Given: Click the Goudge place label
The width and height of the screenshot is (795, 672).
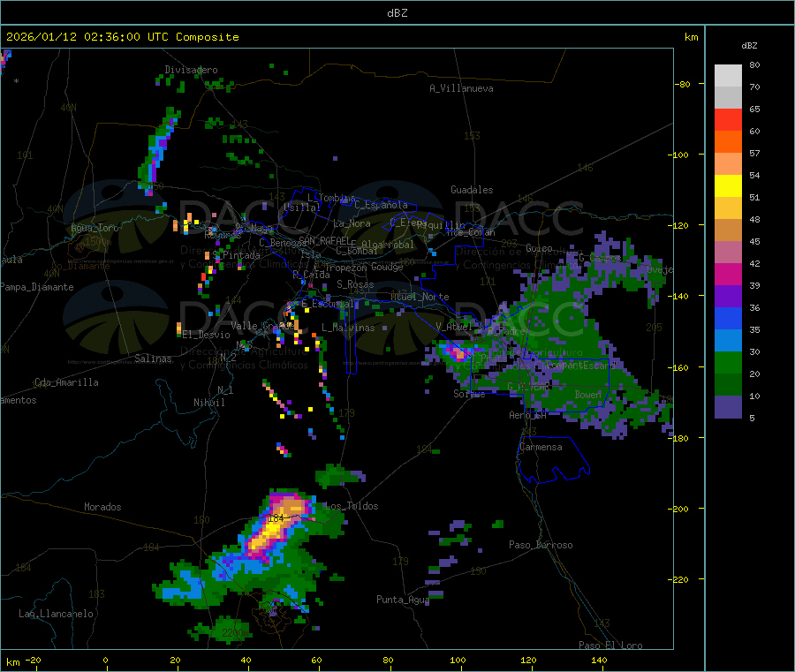Looking at the screenshot, I should click(387, 267).
